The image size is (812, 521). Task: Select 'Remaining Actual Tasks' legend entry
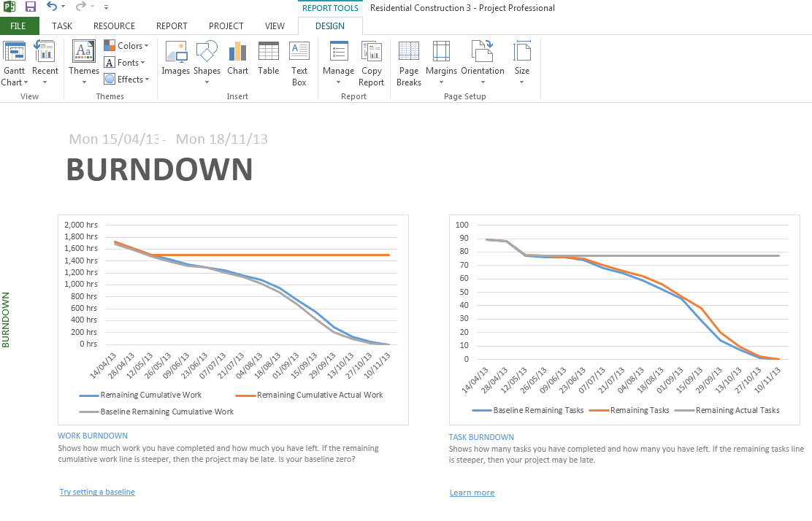coord(727,410)
